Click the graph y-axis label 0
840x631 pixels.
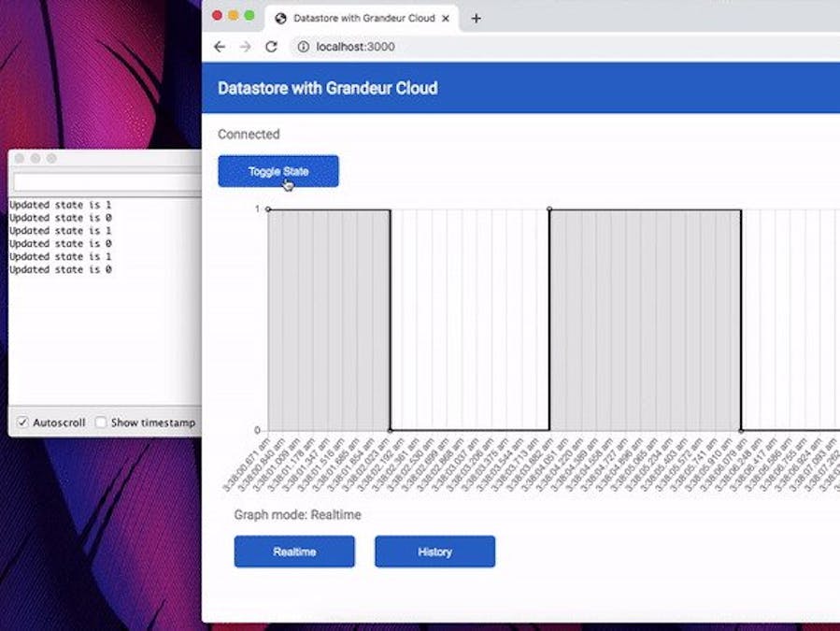(257, 430)
